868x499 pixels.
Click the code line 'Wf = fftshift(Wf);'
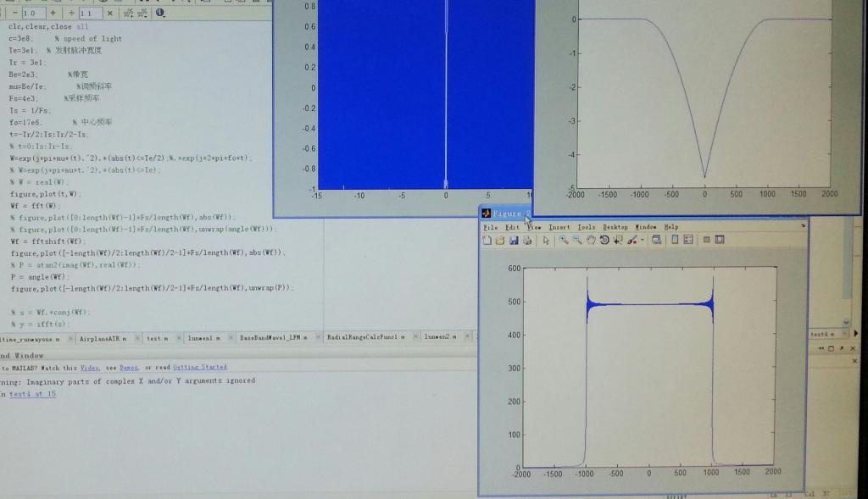pyautogui.click(x=47, y=241)
